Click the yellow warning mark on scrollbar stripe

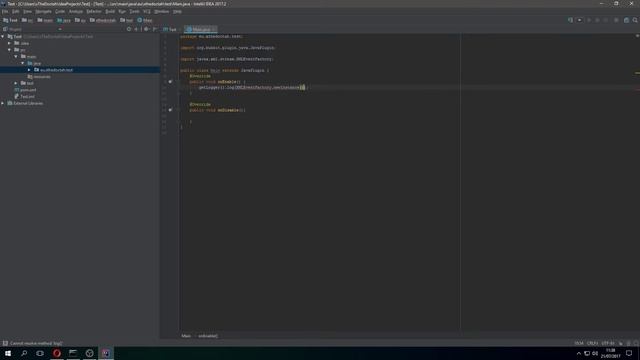coord(637,73)
